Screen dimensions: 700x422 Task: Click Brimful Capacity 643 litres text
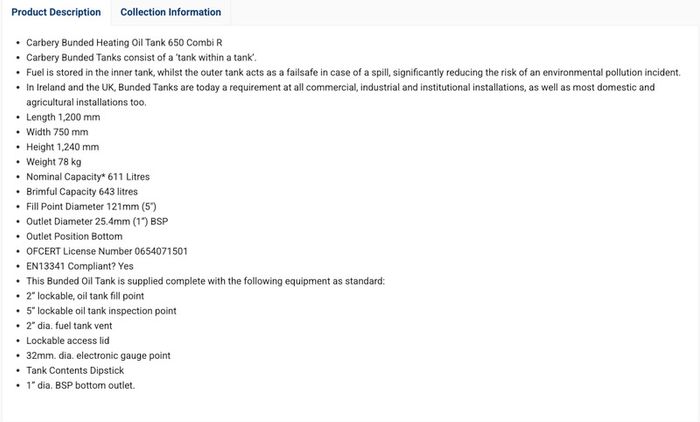coord(82,192)
